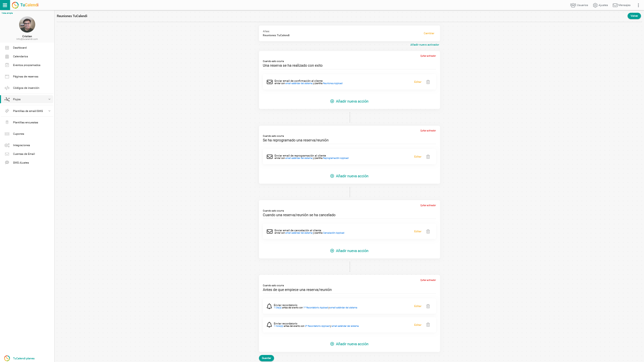Open the three-dot more options menu
This screenshot has height=362, width=644.
click(638, 5)
